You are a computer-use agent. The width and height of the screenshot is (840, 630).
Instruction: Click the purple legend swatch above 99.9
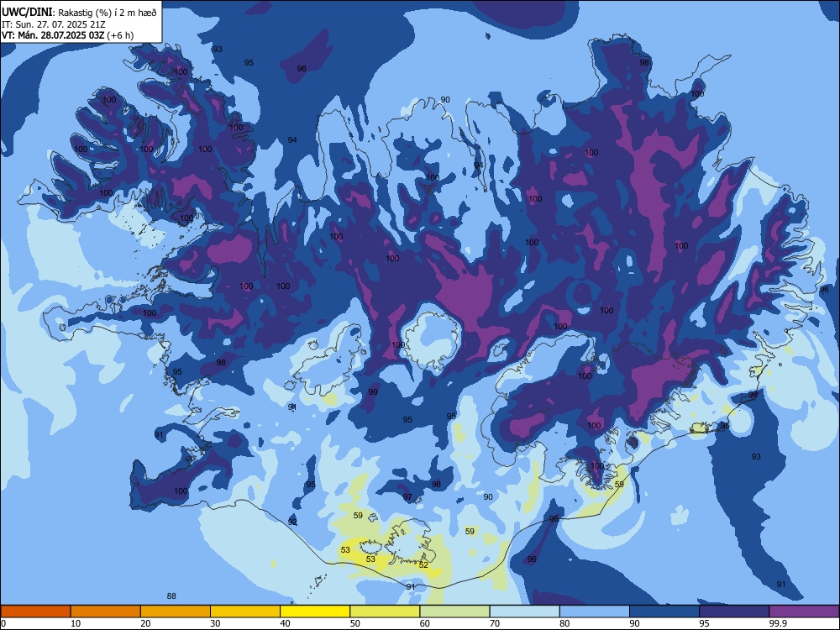tap(804, 612)
